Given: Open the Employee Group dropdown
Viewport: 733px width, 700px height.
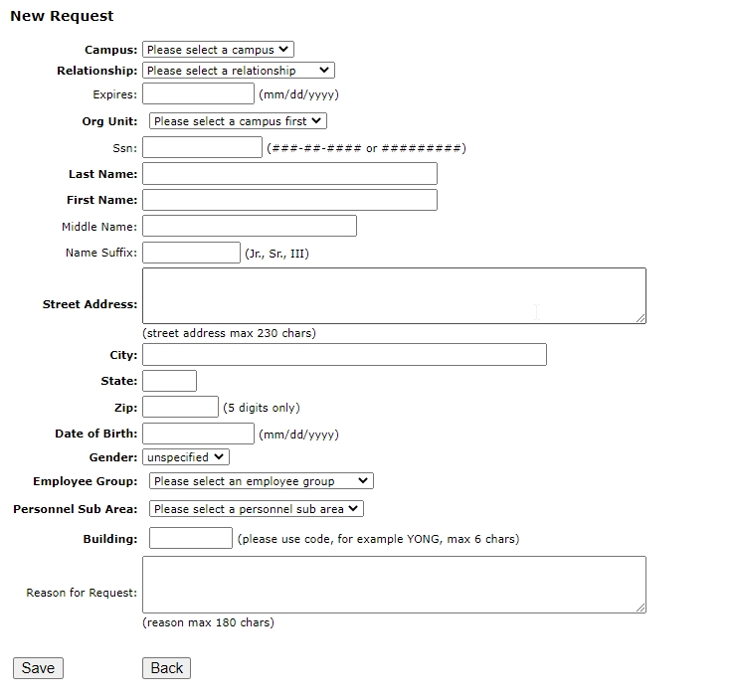Looking at the screenshot, I should 261,481.
